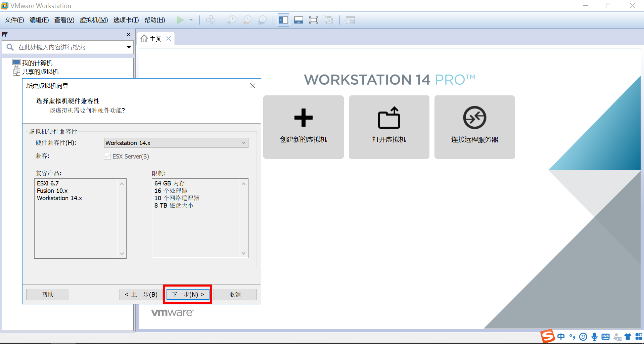644x344 pixels.
Task: Open the 帮助(H) menu
Action: (x=155, y=20)
